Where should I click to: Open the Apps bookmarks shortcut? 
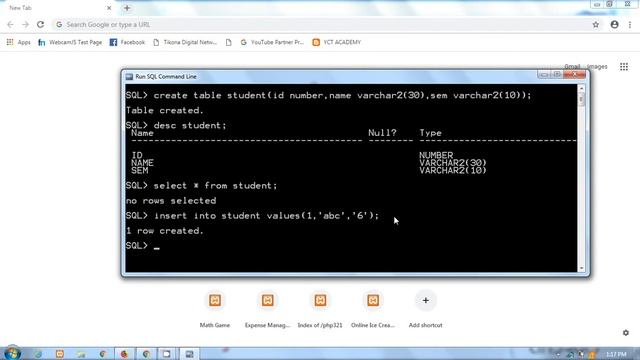point(18,42)
